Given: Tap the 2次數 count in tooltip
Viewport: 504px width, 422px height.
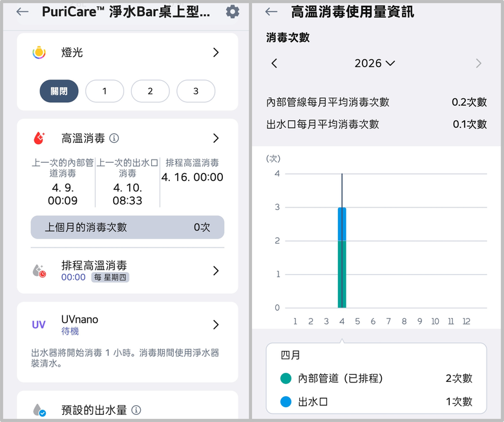Looking at the screenshot, I should [459, 378].
